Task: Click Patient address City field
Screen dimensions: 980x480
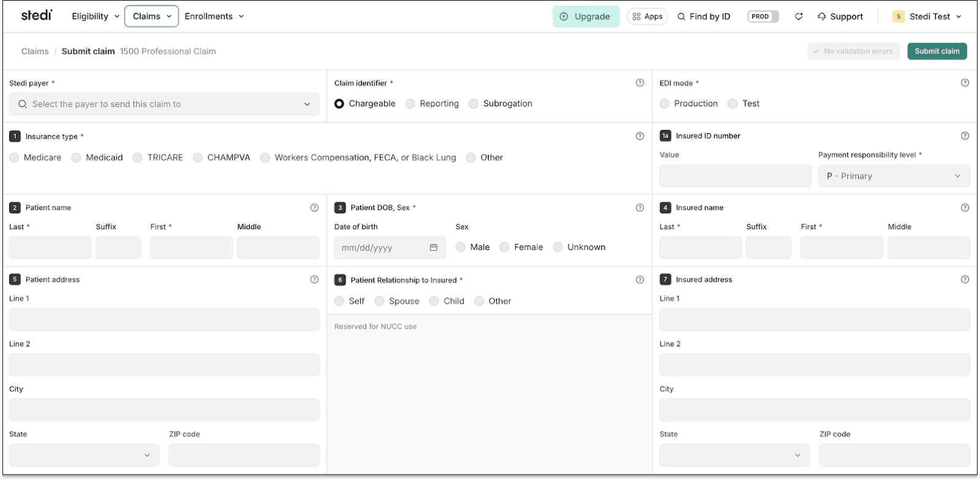Action: pyautogui.click(x=164, y=410)
